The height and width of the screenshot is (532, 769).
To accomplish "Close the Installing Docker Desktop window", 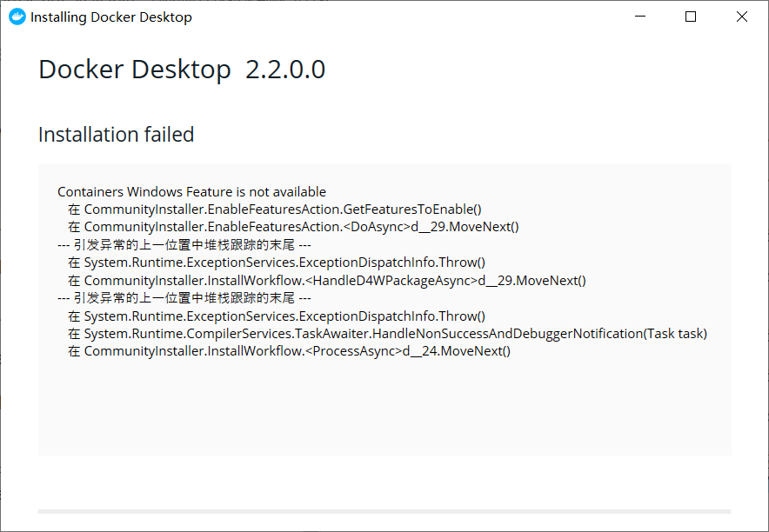I will pos(742,17).
